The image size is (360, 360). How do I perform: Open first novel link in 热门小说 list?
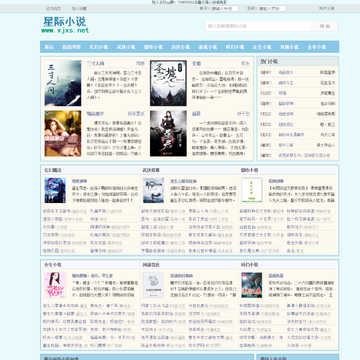click(285, 72)
